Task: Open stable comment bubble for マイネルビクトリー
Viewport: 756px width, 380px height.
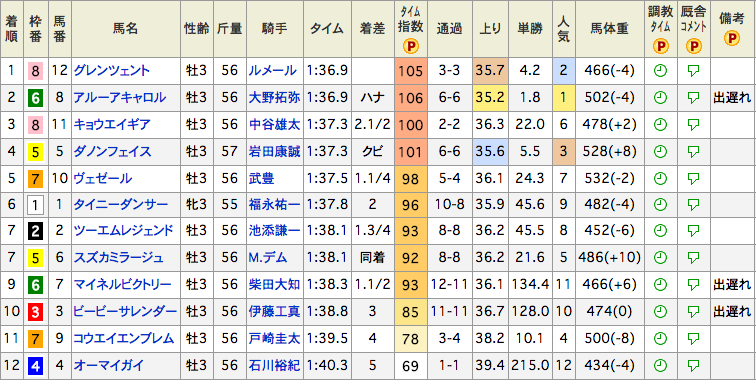Action: [x=693, y=285]
